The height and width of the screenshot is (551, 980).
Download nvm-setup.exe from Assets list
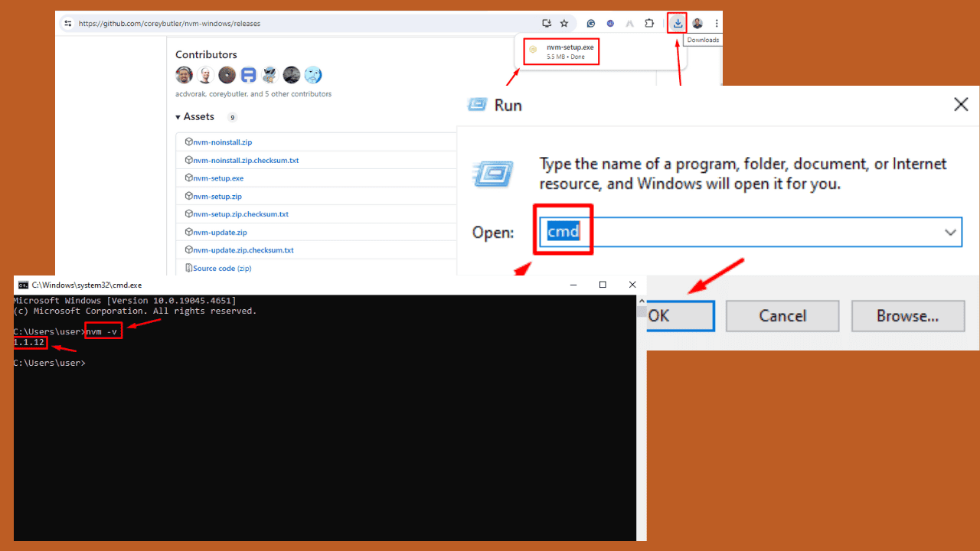pos(218,178)
